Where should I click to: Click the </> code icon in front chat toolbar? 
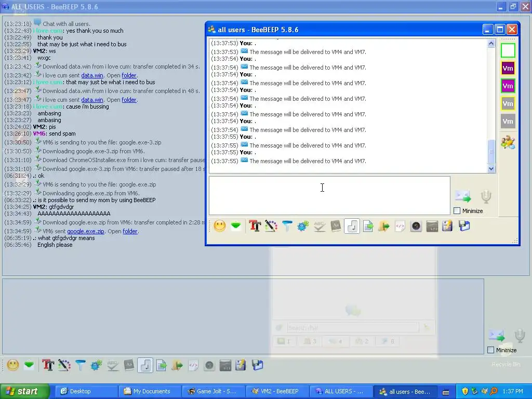pos(400,226)
